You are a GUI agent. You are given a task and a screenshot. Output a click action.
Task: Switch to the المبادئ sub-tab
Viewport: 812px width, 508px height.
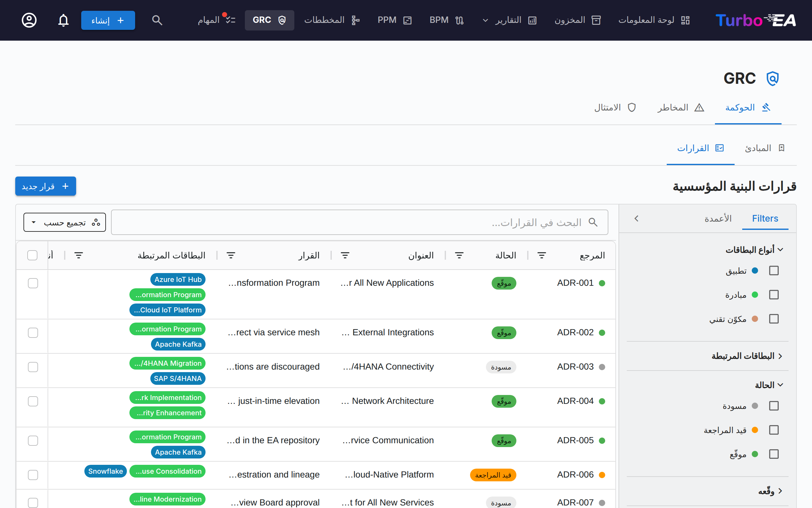(765, 148)
